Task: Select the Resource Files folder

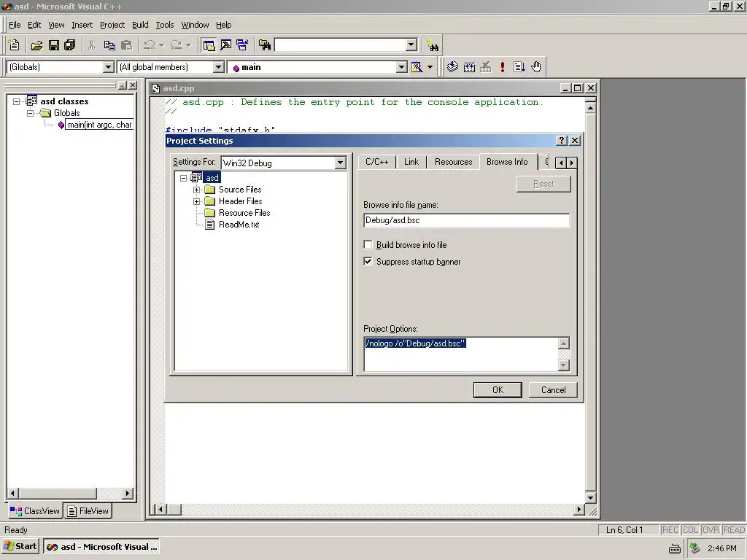Action: pos(244,213)
